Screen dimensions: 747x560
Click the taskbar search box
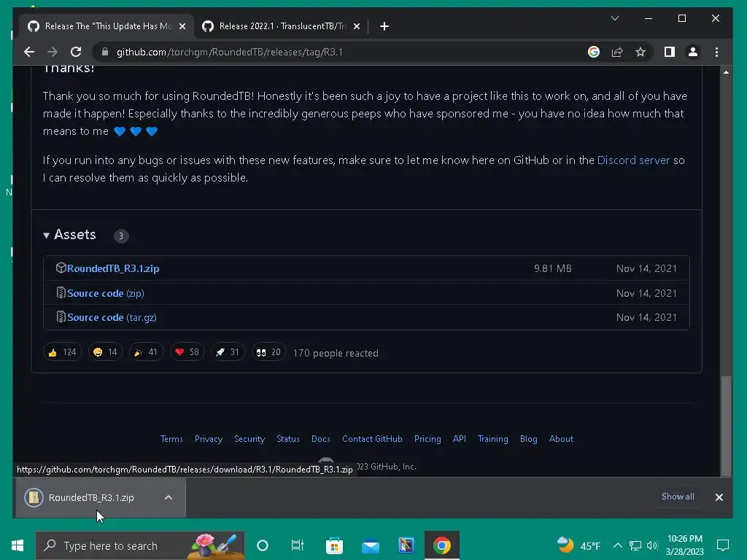140,545
